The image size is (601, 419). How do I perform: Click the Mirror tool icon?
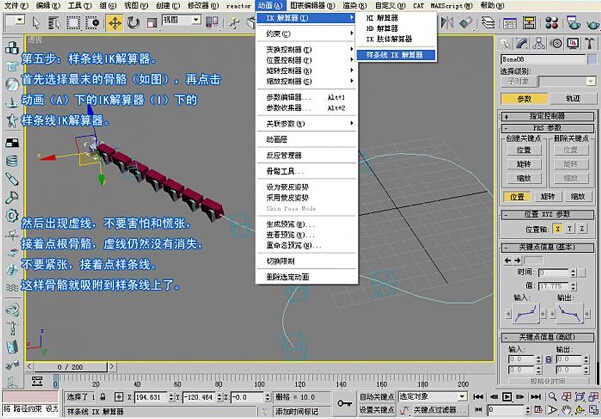tap(447, 23)
